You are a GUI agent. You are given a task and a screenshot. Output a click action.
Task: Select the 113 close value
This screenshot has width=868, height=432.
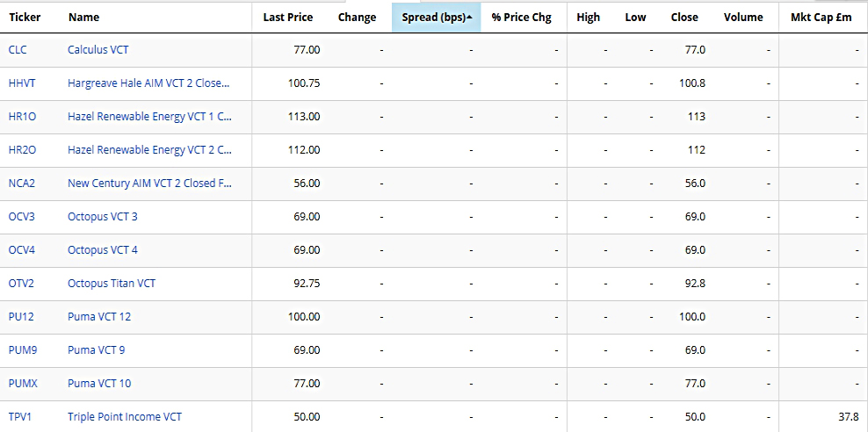pos(697,117)
